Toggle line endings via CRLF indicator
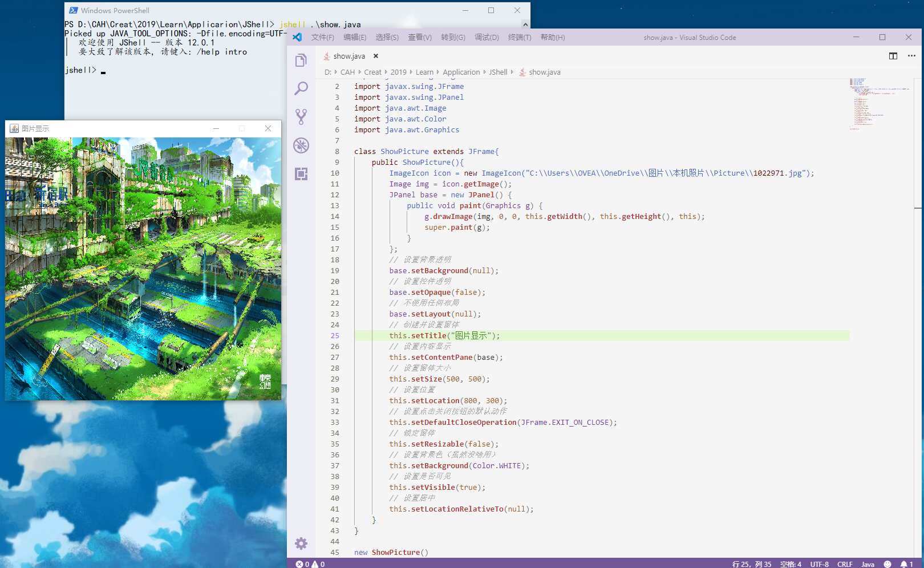This screenshot has height=568, width=924. coord(845,564)
